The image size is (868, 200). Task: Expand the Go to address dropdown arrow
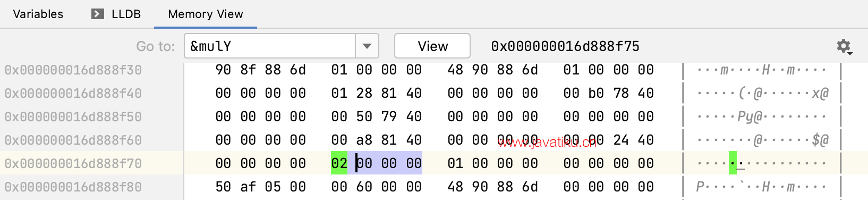[x=367, y=46]
